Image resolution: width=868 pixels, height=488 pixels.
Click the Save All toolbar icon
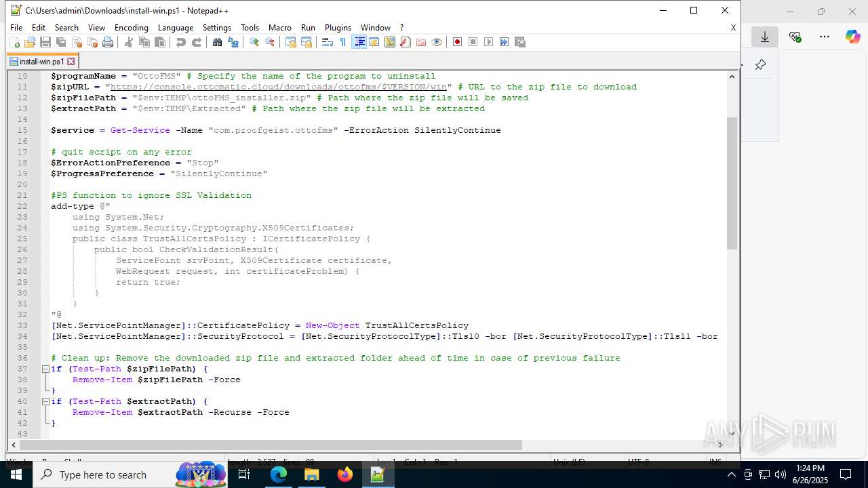point(61,42)
